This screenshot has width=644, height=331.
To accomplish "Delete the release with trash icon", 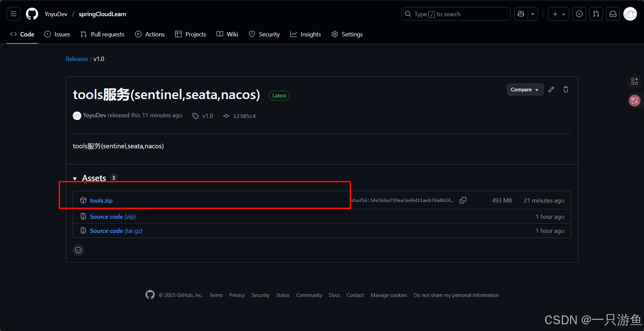I will tap(566, 89).
